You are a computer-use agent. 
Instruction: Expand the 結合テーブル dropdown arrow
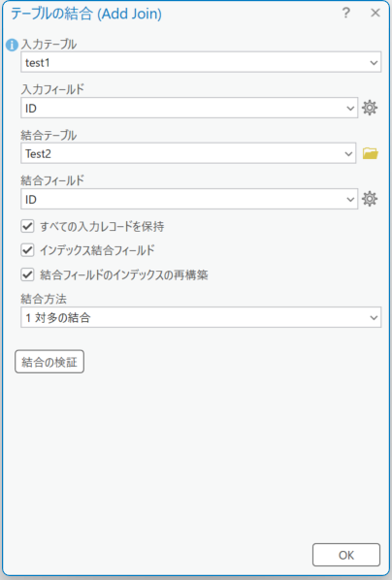(348, 153)
